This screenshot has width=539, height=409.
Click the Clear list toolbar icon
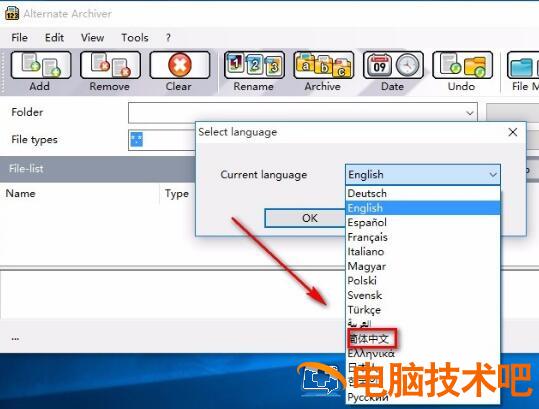(180, 65)
